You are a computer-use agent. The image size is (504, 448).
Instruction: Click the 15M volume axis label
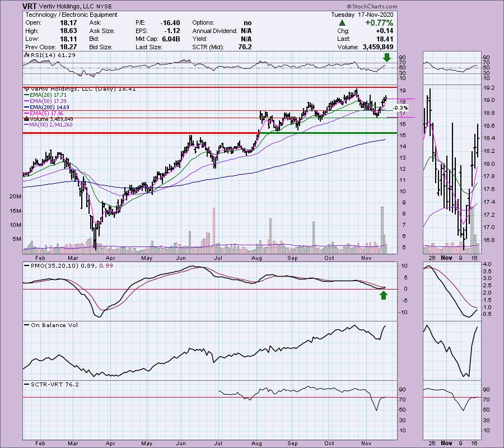click(16, 211)
